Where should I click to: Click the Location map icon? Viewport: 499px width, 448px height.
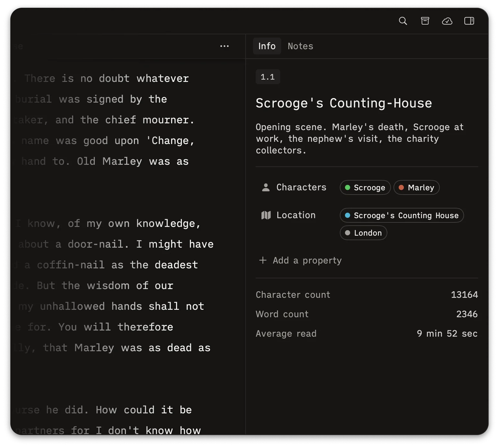tap(266, 215)
